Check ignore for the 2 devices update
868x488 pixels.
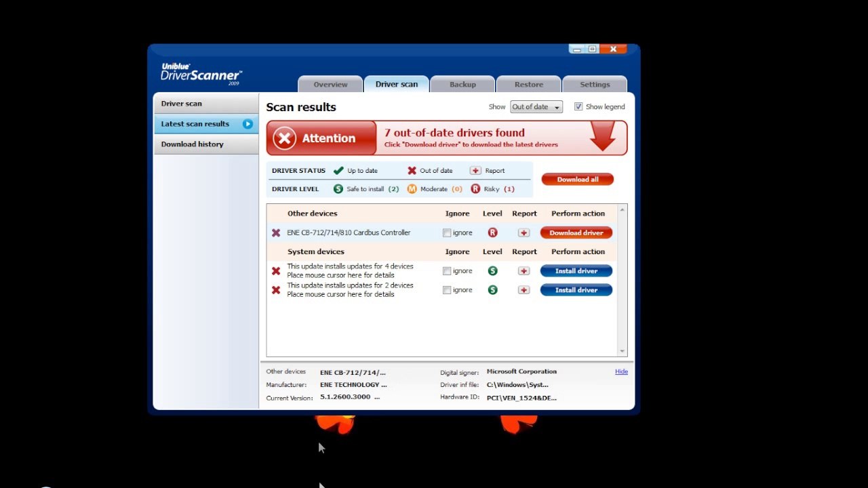pyautogui.click(x=447, y=290)
